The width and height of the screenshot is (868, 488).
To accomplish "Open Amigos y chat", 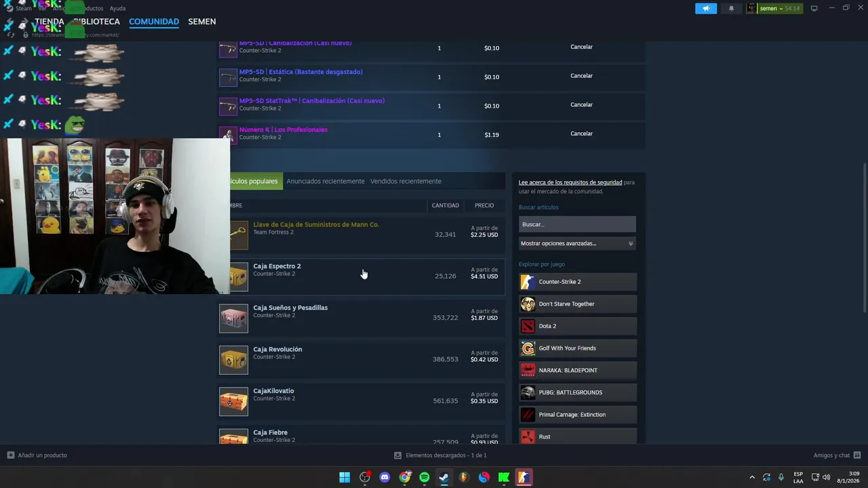I will click(837, 455).
